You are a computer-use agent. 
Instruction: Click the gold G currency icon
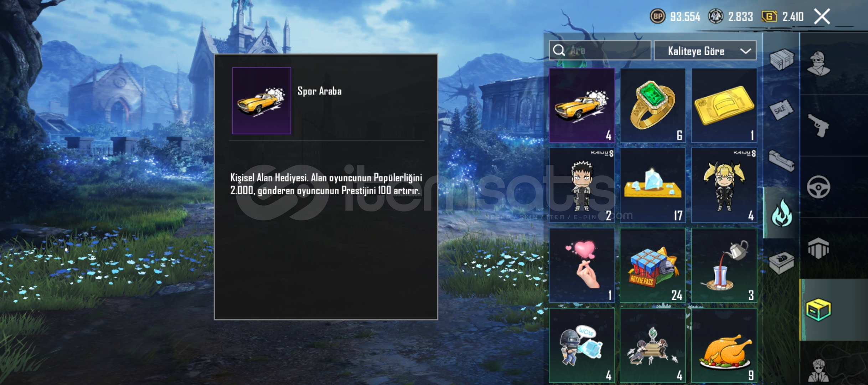click(x=769, y=16)
